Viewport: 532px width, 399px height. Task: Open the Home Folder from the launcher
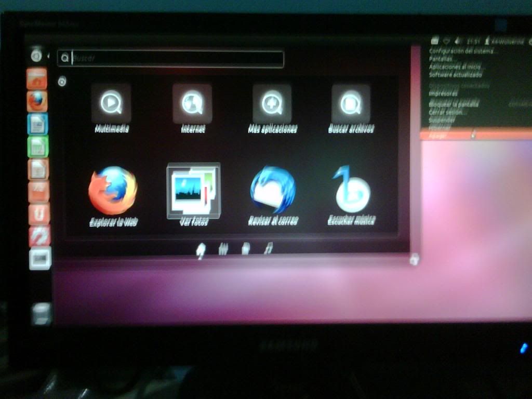[37, 78]
